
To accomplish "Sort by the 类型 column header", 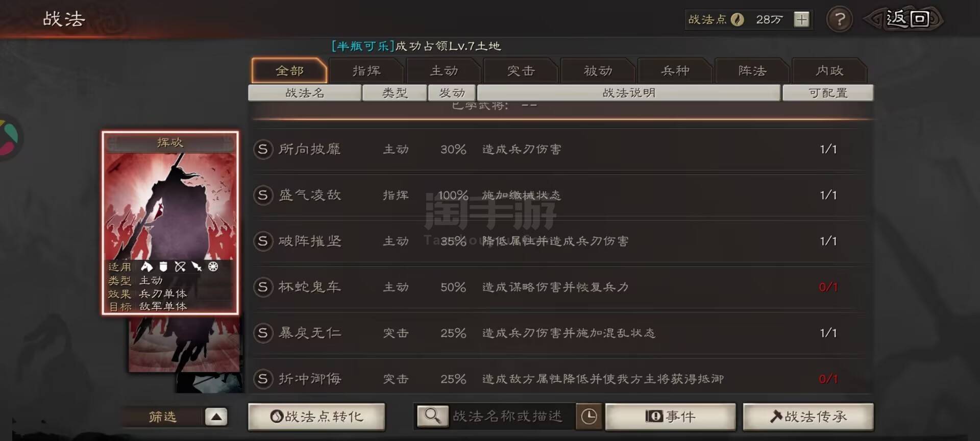I will (x=395, y=93).
